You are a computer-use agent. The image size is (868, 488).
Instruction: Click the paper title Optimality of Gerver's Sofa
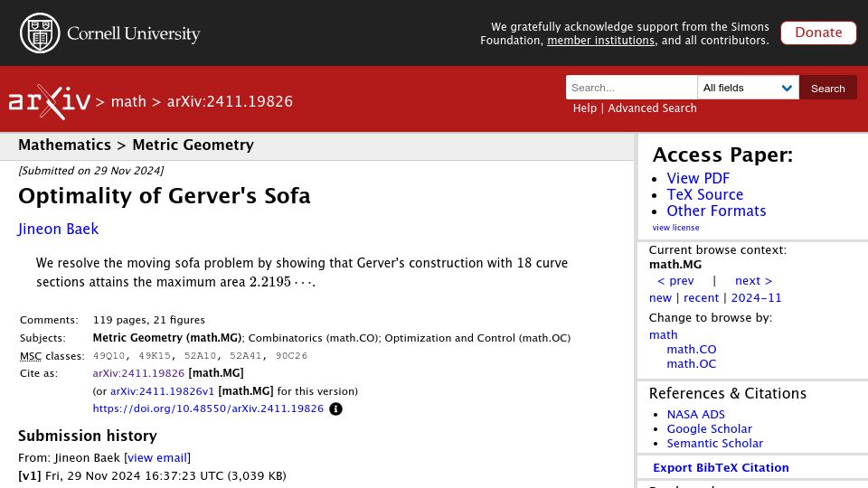tap(165, 196)
